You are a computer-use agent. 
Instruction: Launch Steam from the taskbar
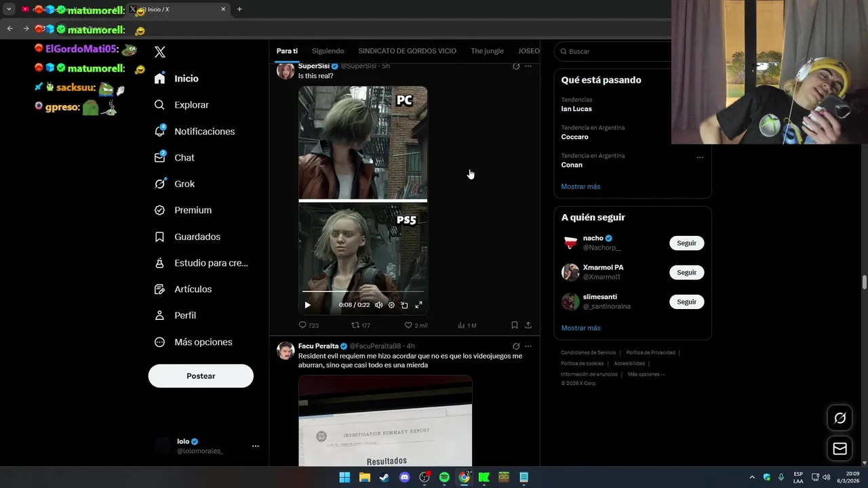tap(384, 477)
